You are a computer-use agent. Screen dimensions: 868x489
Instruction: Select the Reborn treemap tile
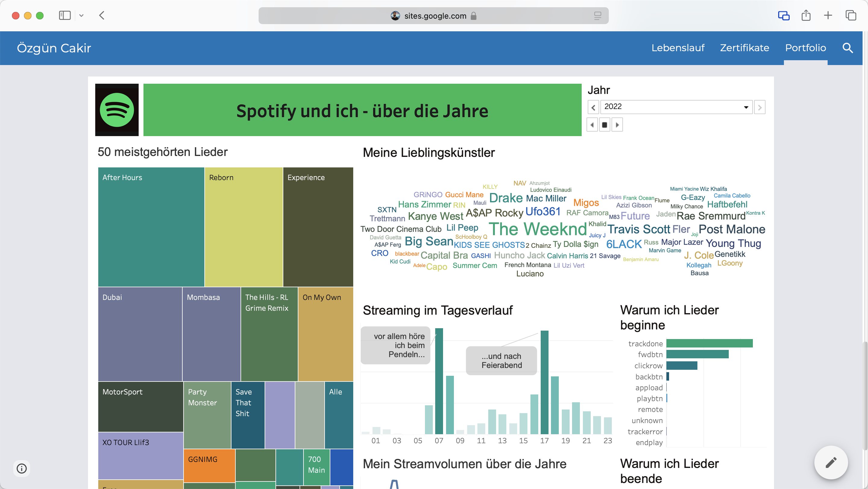[243, 227]
